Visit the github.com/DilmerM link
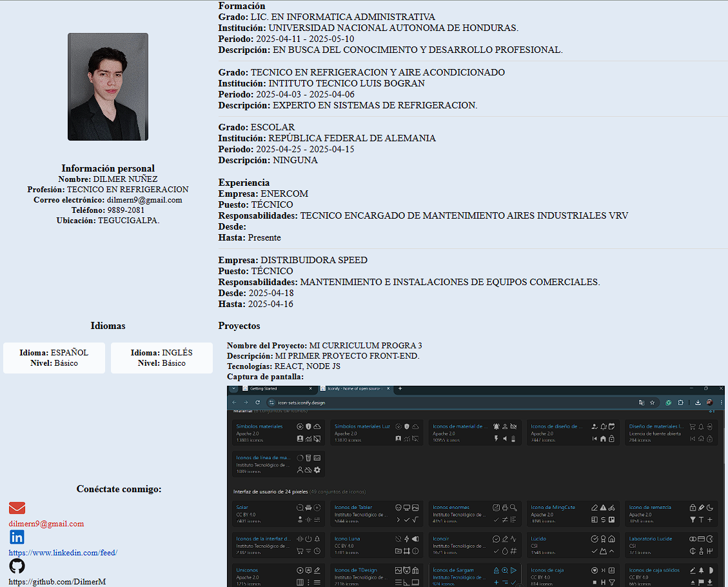Viewport: 728px width, 587px height. 57,582
